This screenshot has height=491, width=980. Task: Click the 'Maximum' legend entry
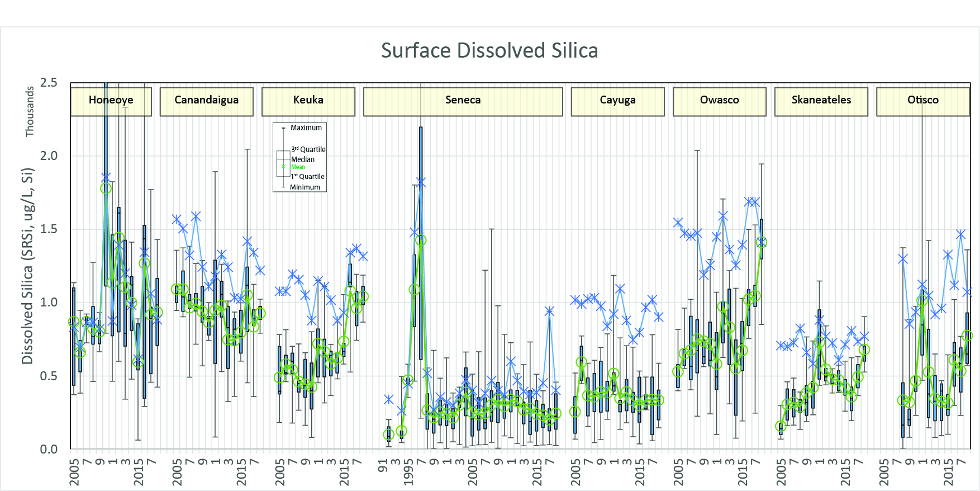point(306,128)
